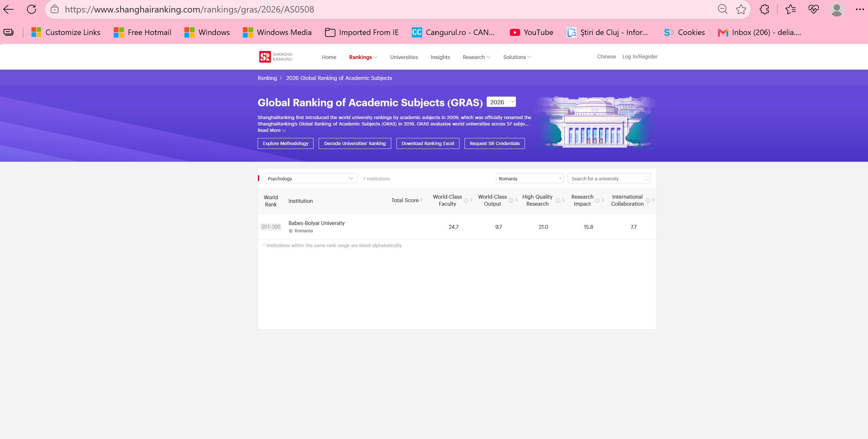868x439 pixels.
Task: Open the Gmail Inbox (206) favorite
Action: click(759, 32)
